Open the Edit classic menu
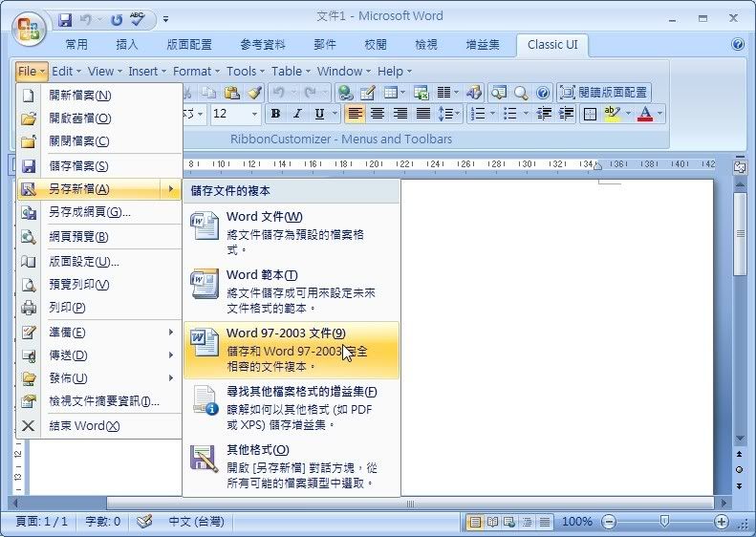This screenshot has height=537, width=756. coord(66,72)
